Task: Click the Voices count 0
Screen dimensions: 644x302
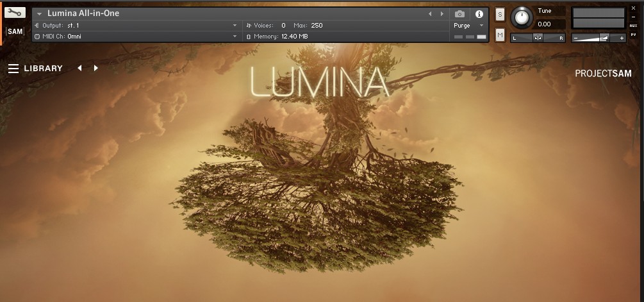Action: (283, 26)
